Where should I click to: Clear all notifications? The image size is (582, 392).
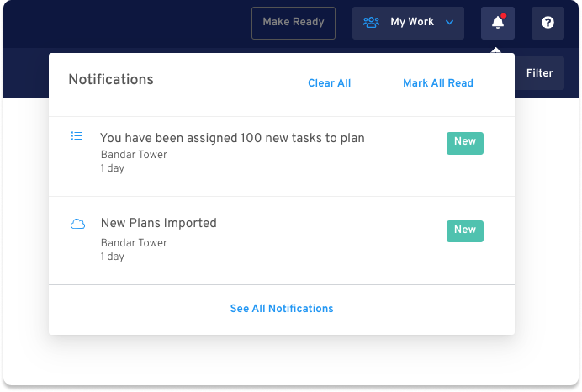click(x=329, y=82)
